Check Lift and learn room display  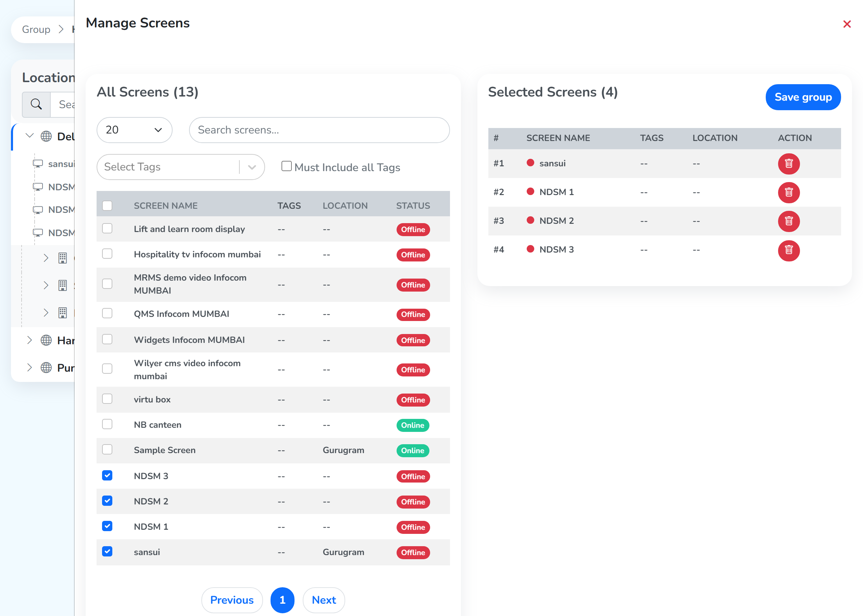[x=108, y=228]
